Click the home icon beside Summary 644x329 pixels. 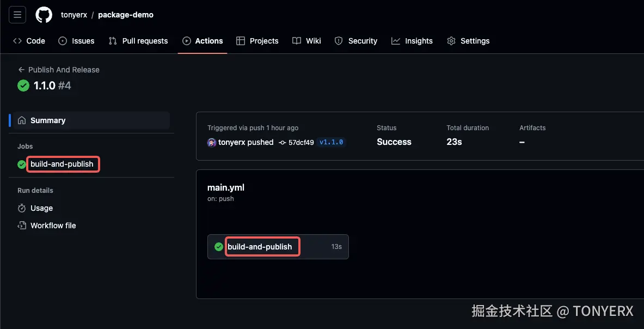click(x=22, y=120)
